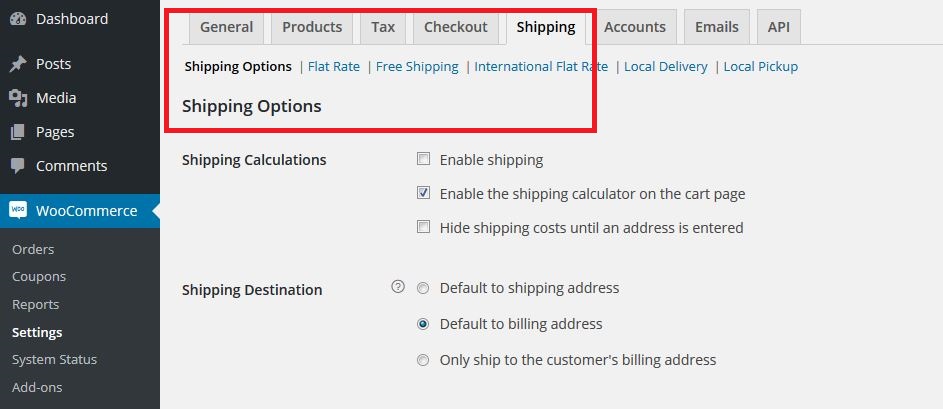Screen dimensions: 943x409
Task: Open the Flat Rate shipping section
Action: point(334,67)
